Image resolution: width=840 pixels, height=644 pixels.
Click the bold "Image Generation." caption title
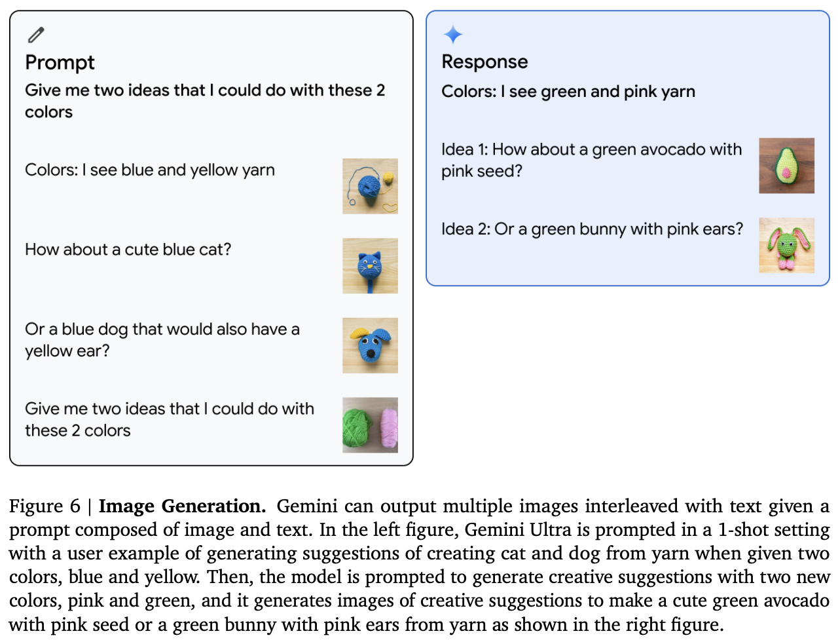(x=182, y=506)
